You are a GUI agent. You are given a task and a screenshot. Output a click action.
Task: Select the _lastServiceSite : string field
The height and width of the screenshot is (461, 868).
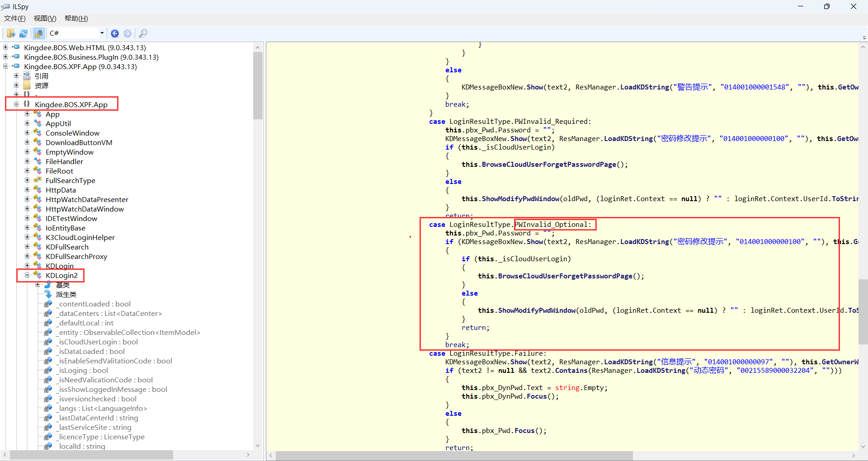point(94,427)
